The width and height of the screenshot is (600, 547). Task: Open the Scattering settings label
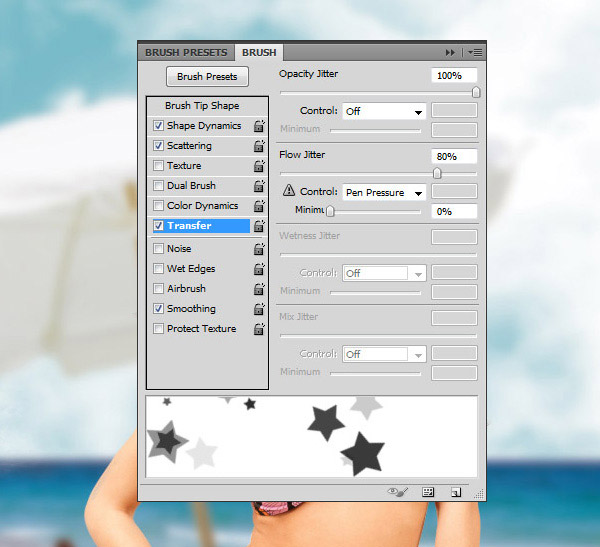[x=189, y=145]
